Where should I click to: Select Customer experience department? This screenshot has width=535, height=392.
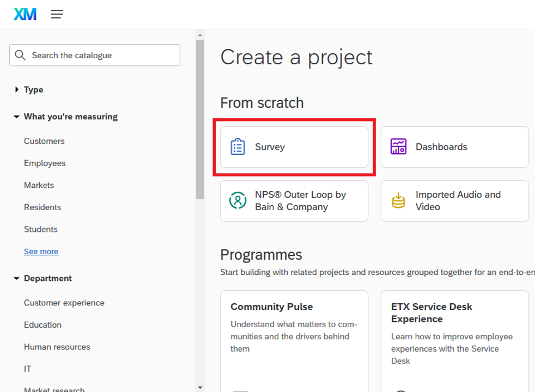coord(64,303)
